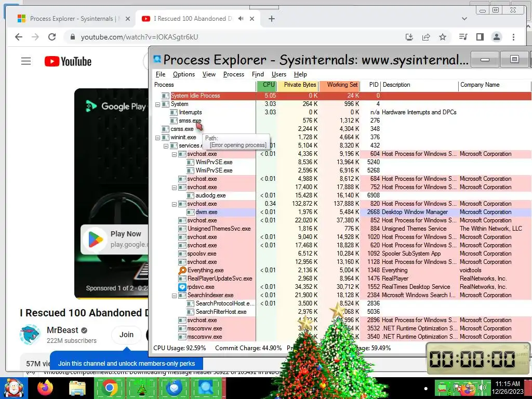Select the csrss.exe process
Viewport: 532px width, 399px height.
point(182,129)
